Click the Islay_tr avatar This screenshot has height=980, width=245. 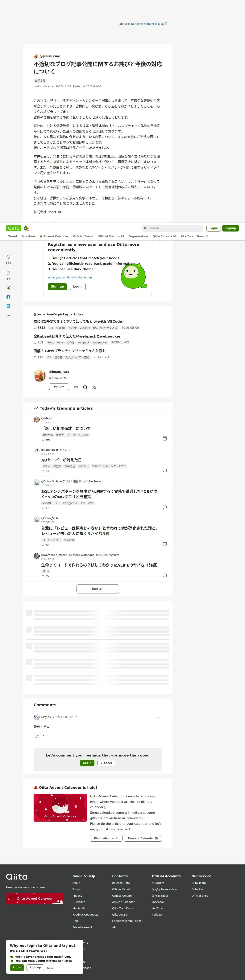click(x=36, y=420)
